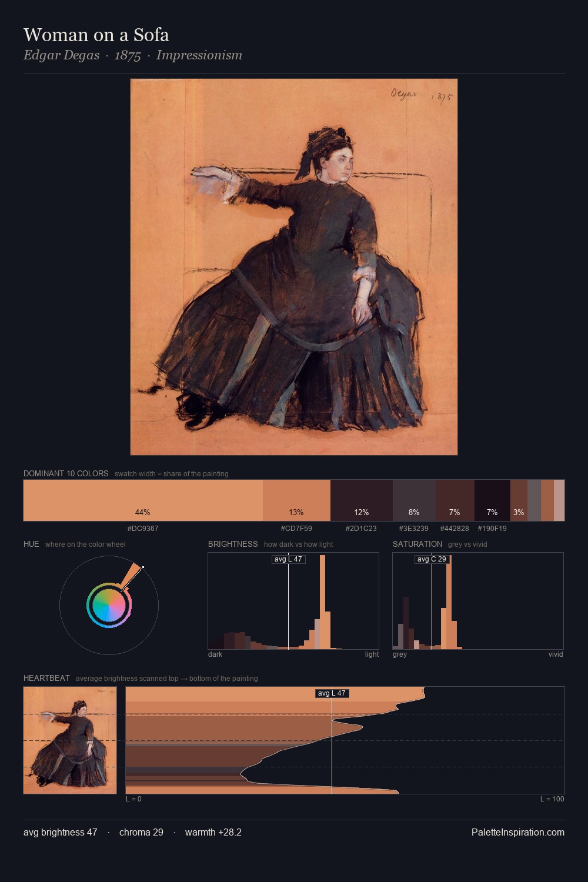This screenshot has height=882, width=588.
Task: Click the hex code #DC9367
Action: 143,529
